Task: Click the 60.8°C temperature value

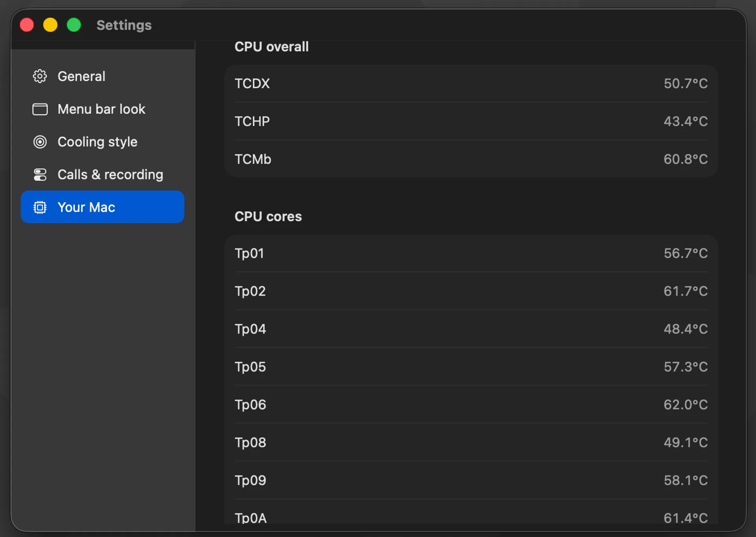Action: [686, 159]
